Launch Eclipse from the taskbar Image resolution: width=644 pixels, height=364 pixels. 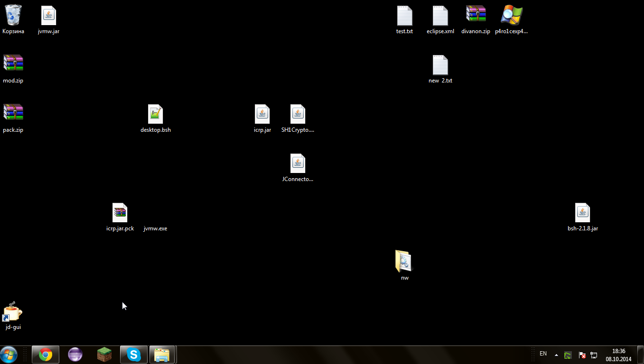(75, 355)
